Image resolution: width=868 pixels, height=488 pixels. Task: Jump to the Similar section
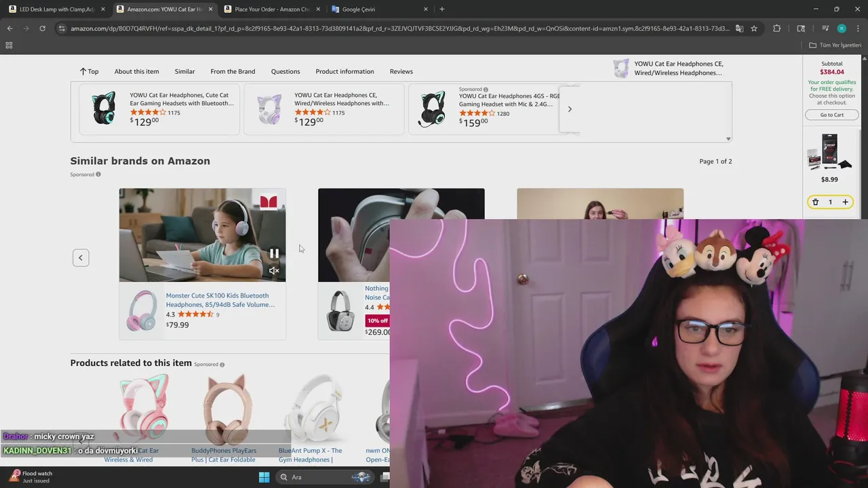184,71
